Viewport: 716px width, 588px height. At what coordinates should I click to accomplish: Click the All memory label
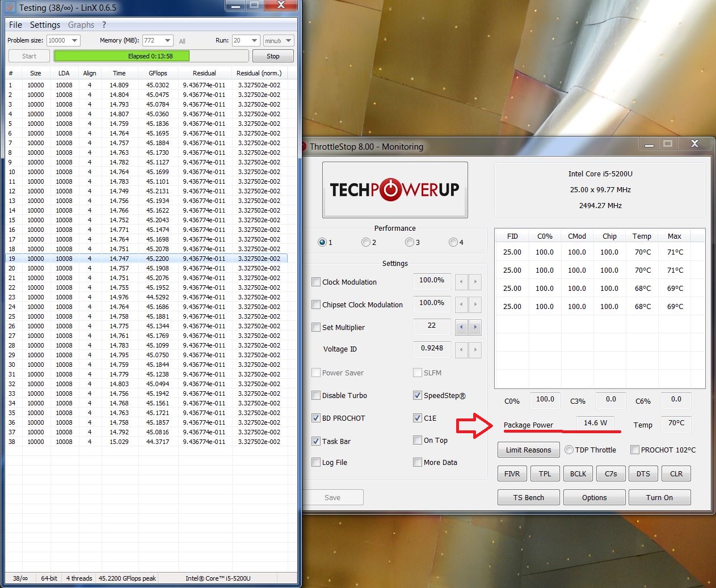[x=182, y=41]
